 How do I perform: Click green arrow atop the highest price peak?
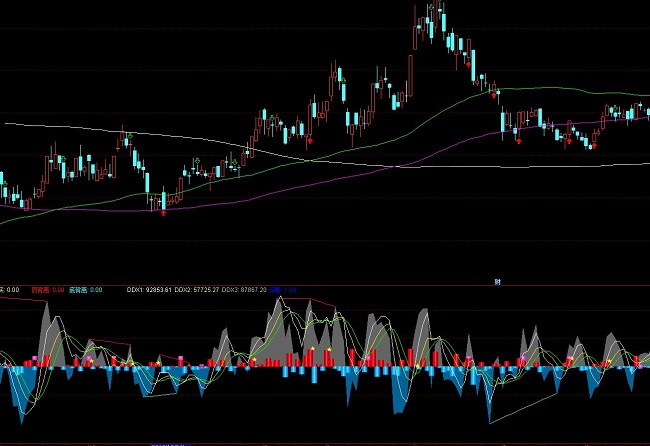(430, 5)
